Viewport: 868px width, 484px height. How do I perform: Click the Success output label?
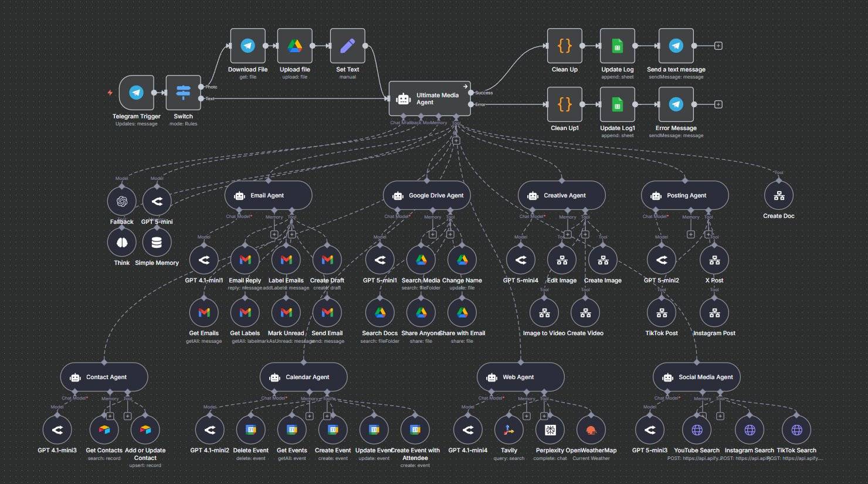click(484, 93)
